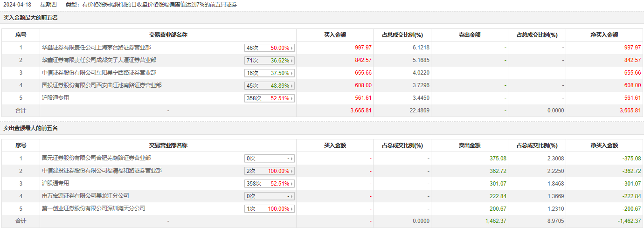This screenshot has width=644, height=228.
Task: Click arrow icon beside 46次 50.00% box
Action: [x=292, y=48]
